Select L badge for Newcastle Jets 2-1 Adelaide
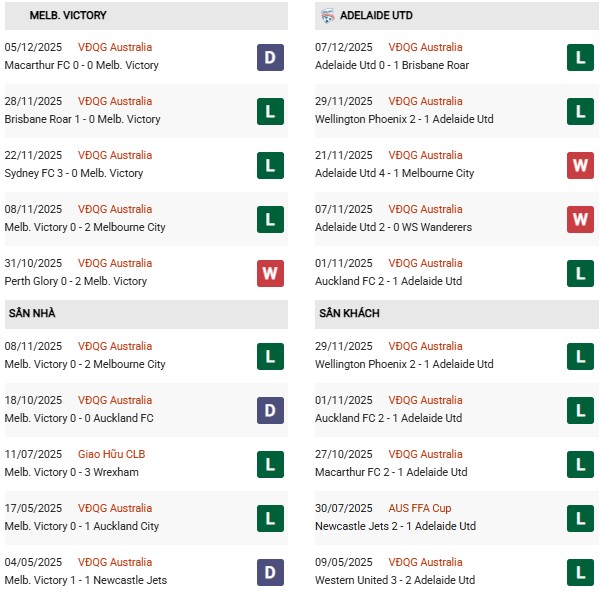The image size is (600, 595). click(581, 518)
